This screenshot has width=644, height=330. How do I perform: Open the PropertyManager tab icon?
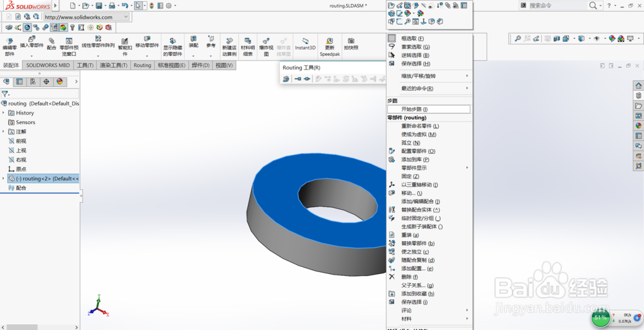point(19,82)
